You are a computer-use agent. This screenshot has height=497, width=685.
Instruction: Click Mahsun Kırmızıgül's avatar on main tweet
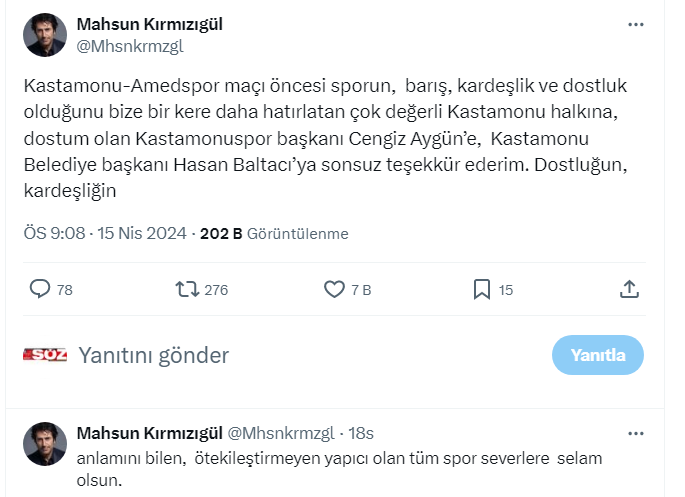45,35
